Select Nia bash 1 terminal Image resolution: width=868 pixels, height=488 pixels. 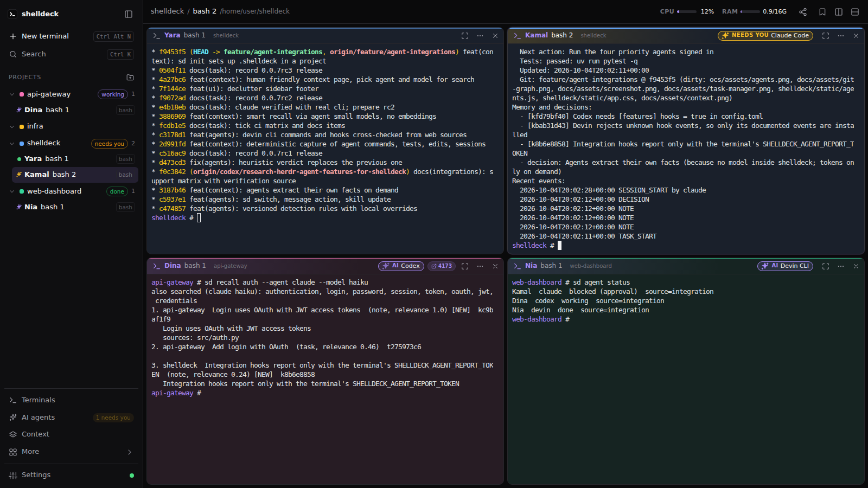click(x=75, y=207)
